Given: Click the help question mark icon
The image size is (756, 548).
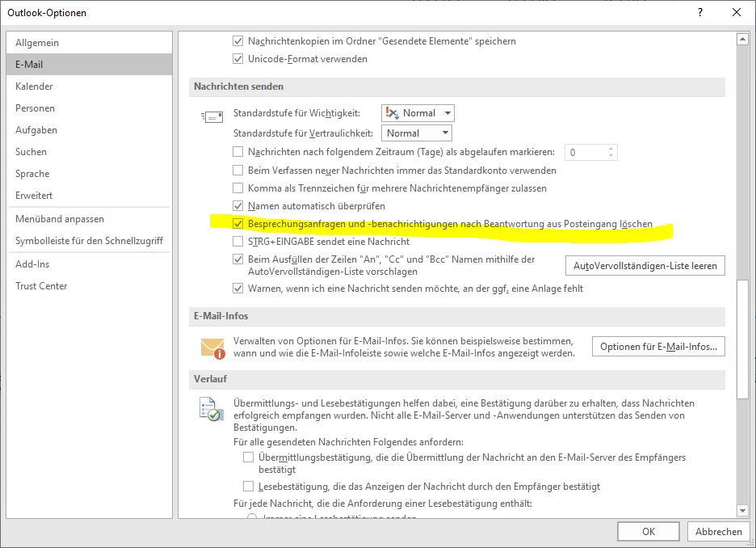Looking at the screenshot, I should pos(700,13).
